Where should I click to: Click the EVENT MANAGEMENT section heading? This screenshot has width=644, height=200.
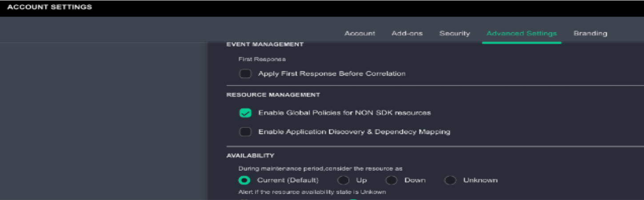click(x=265, y=44)
